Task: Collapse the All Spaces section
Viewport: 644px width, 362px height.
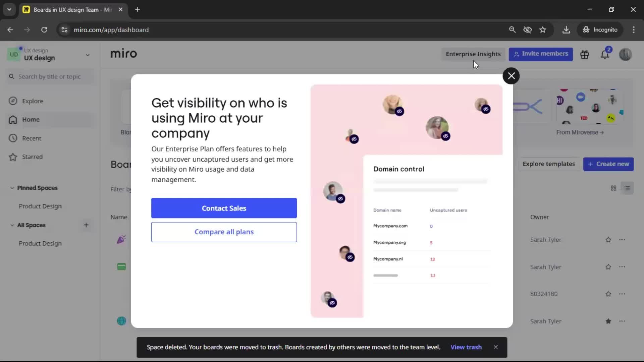Action: pos(12,225)
